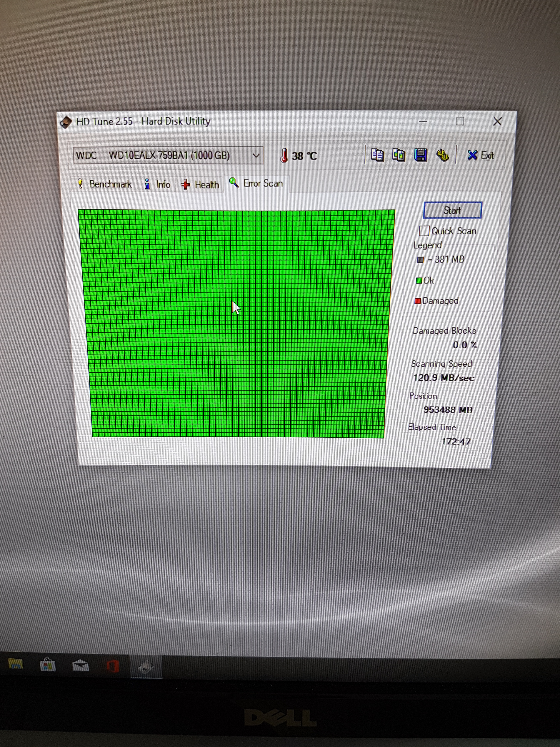The width and height of the screenshot is (560, 747).
Task: Copy screenshot to clipboard toolbar icon
Action: (399, 155)
